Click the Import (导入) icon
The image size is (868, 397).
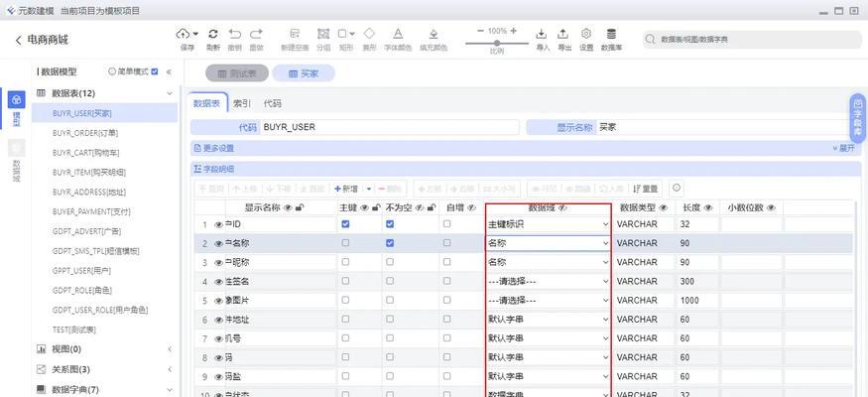click(x=542, y=35)
